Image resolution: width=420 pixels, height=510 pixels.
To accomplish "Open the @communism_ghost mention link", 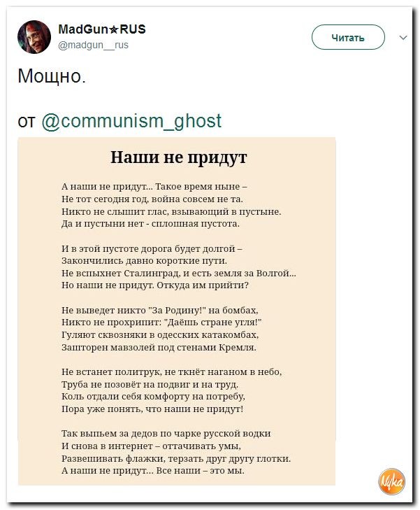I will [x=131, y=120].
